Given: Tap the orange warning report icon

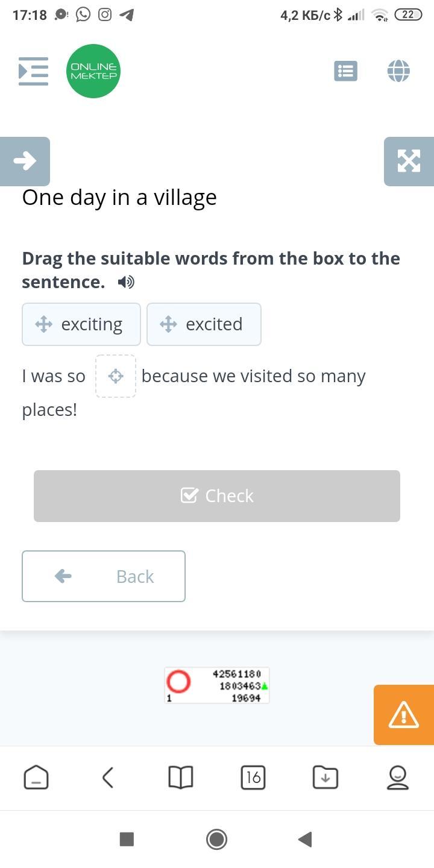Looking at the screenshot, I should 403,715.
